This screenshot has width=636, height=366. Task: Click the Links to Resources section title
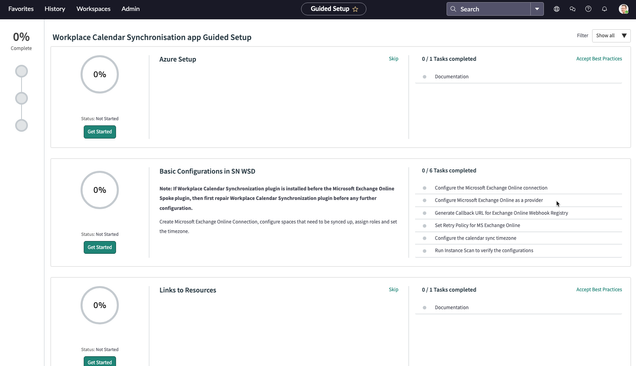pyautogui.click(x=187, y=290)
